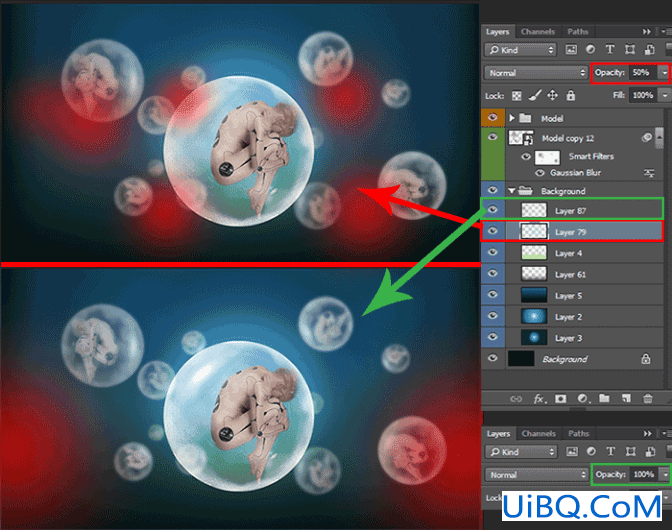Viewport: 672px width, 531px height.
Task: Filter by type layers in lower Layers panel
Action: click(x=610, y=451)
